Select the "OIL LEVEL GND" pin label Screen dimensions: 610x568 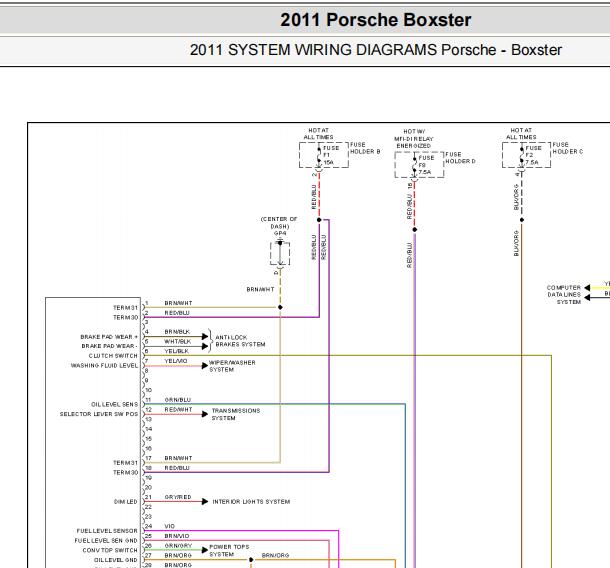pyautogui.click(x=116, y=560)
